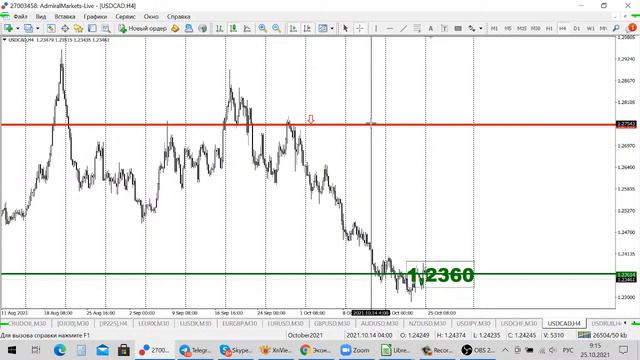This screenshot has height=360, width=640.
Task: Open the Strategy Tester magnifier icon
Action: click(x=106, y=28)
